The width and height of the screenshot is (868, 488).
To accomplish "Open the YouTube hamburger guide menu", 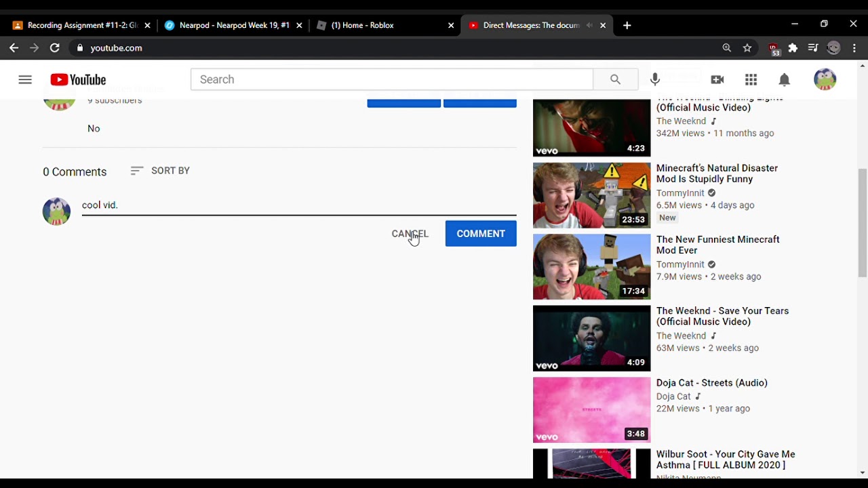I will click(25, 79).
